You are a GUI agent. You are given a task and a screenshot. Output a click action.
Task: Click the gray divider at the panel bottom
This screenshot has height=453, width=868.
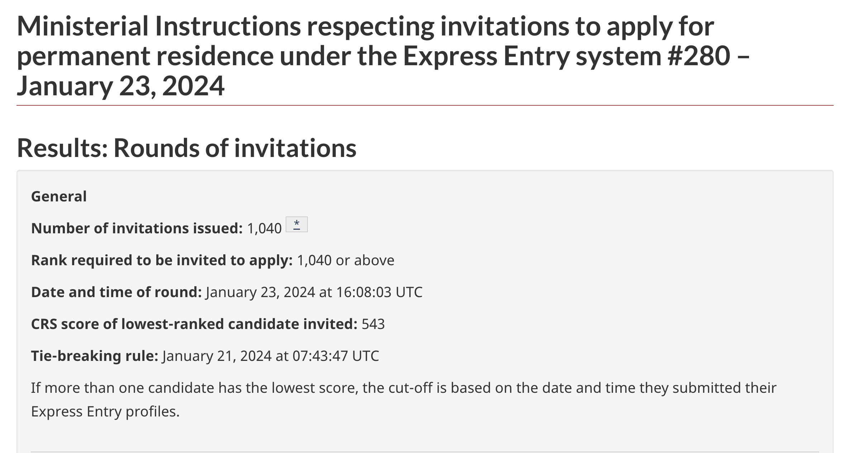coord(425,452)
